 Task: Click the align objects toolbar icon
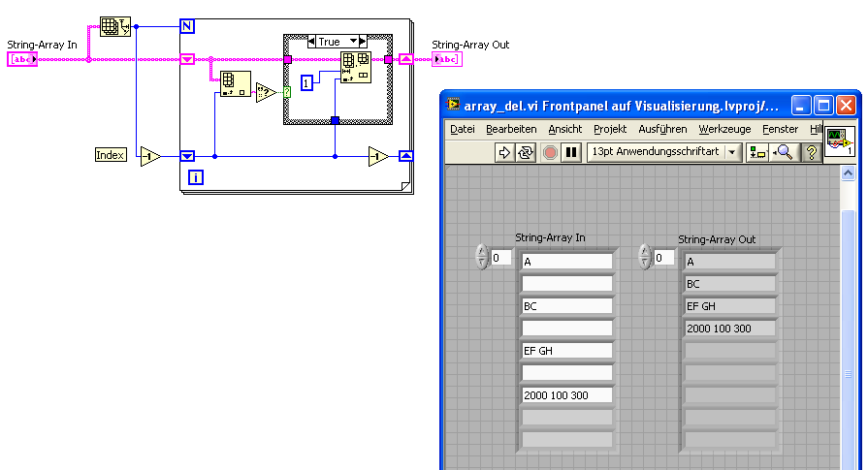click(757, 152)
